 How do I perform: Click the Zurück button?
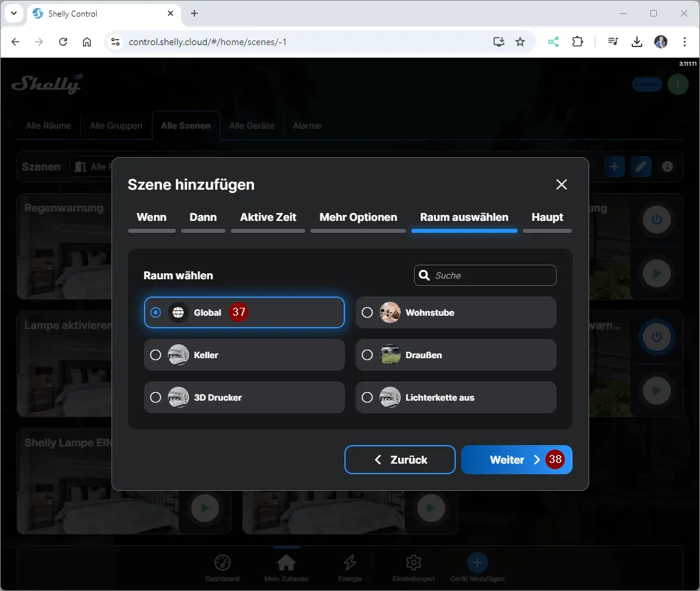click(x=400, y=460)
